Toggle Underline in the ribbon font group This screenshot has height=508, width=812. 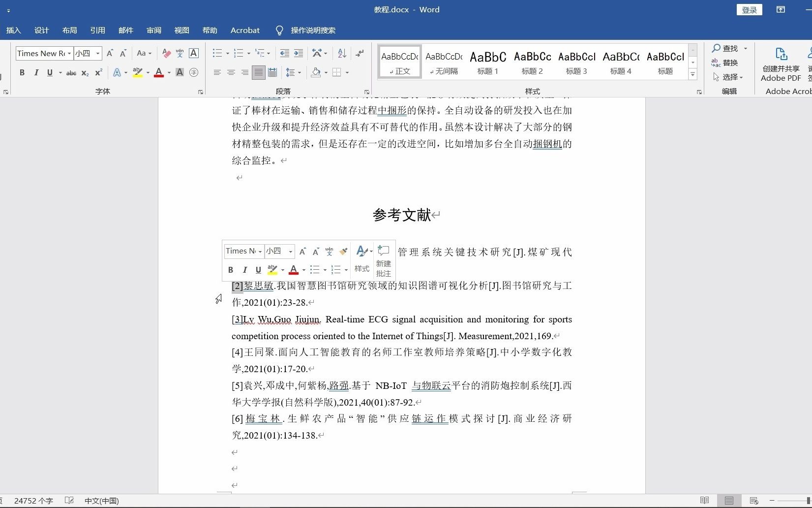pyautogui.click(x=50, y=72)
